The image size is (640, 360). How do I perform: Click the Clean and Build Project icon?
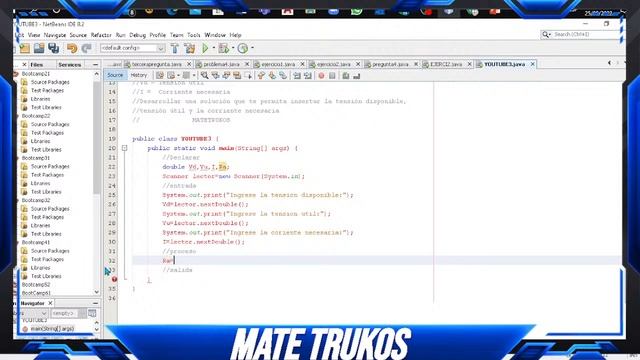tap(190, 48)
